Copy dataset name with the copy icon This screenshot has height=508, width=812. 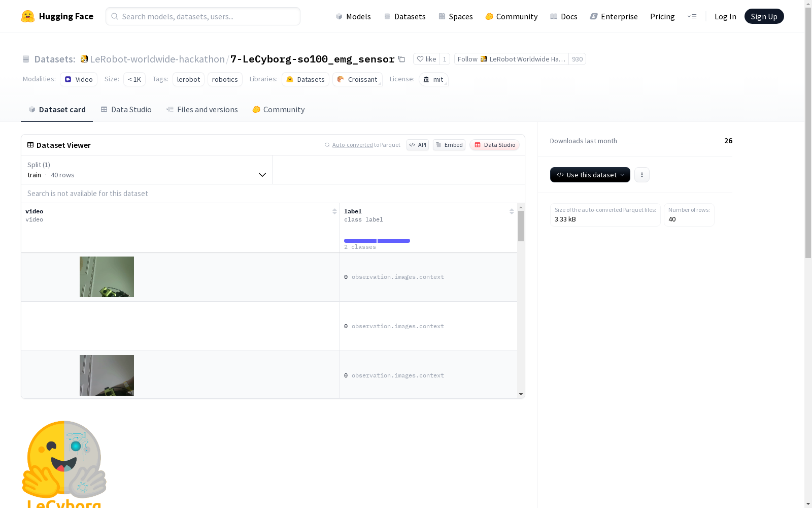401,59
